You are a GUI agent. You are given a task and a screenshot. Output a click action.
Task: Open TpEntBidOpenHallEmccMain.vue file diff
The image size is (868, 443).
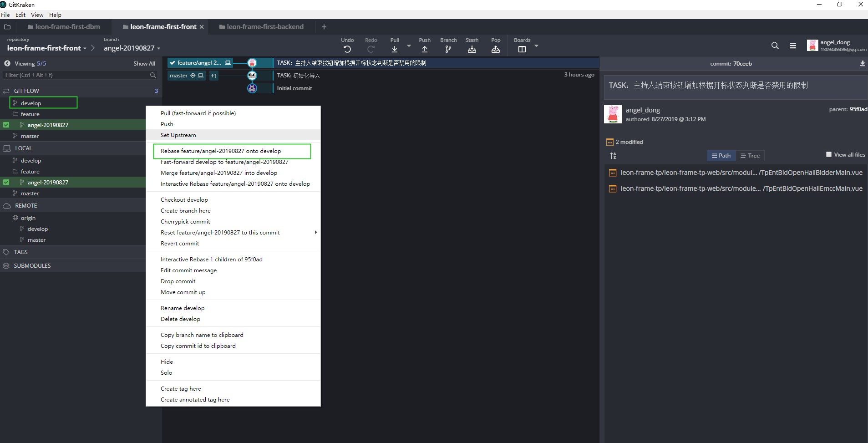(x=741, y=188)
